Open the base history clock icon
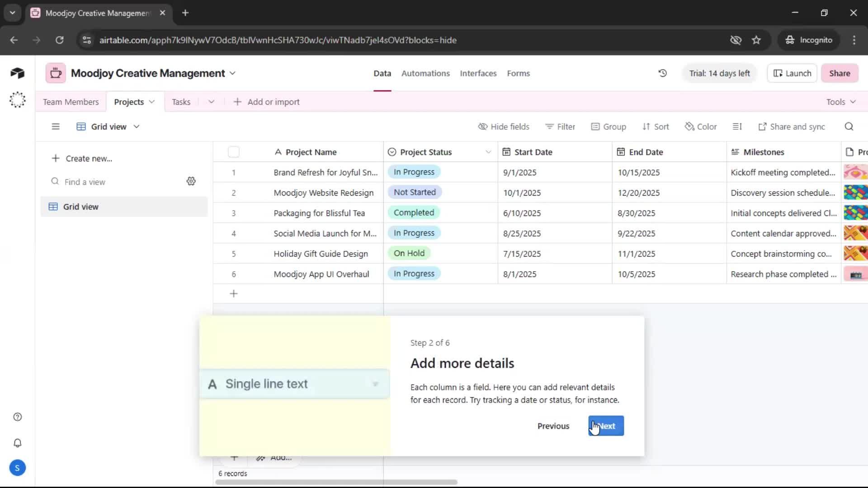 coord(663,73)
